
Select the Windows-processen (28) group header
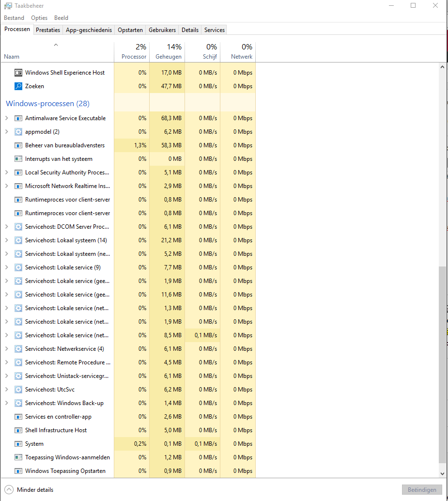tap(47, 104)
